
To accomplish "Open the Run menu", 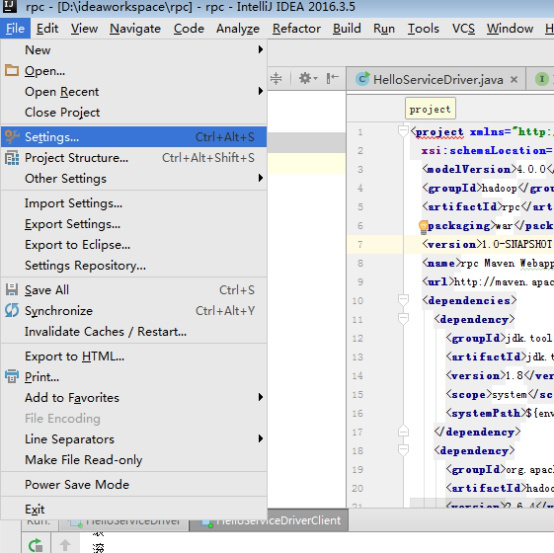I will click(384, 28).
